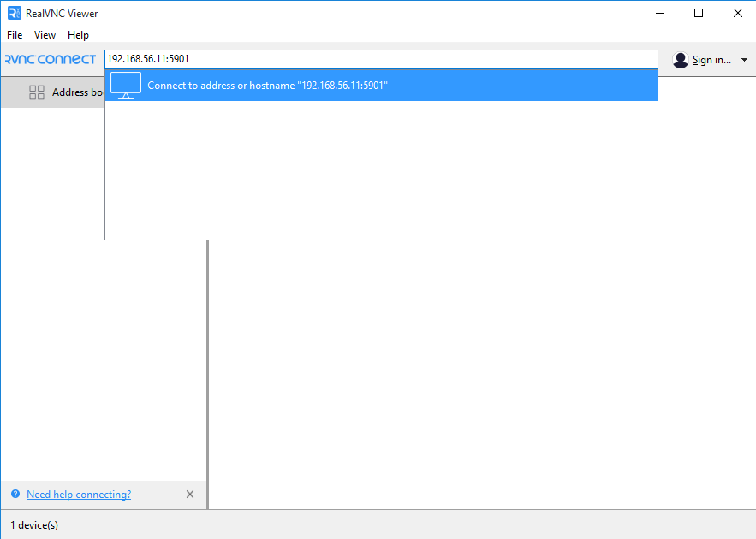Click the 1 device(s) status text
Screen dimensions: 756x539
click(34, 525)
